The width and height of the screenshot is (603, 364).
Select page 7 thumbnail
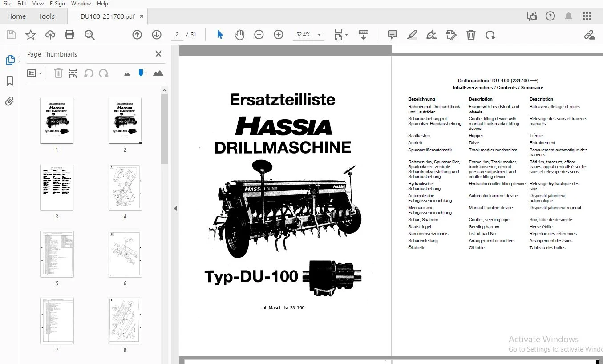[57, 321]
